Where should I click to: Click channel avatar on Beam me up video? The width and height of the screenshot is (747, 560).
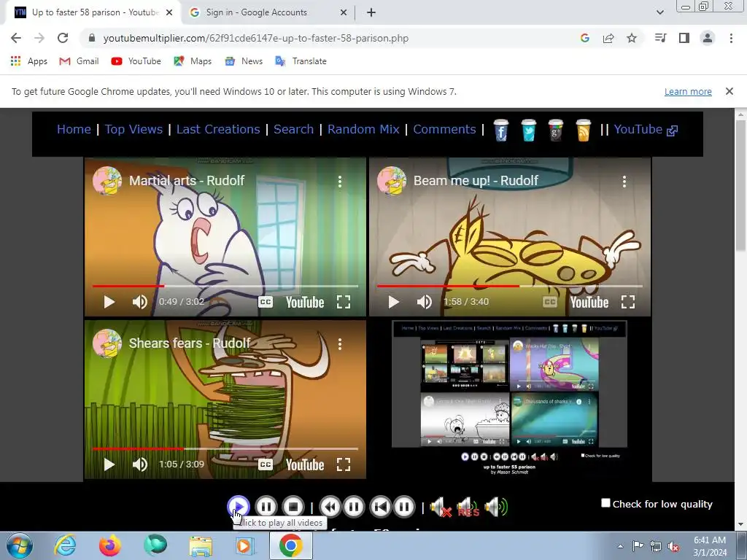coord(392,181)
